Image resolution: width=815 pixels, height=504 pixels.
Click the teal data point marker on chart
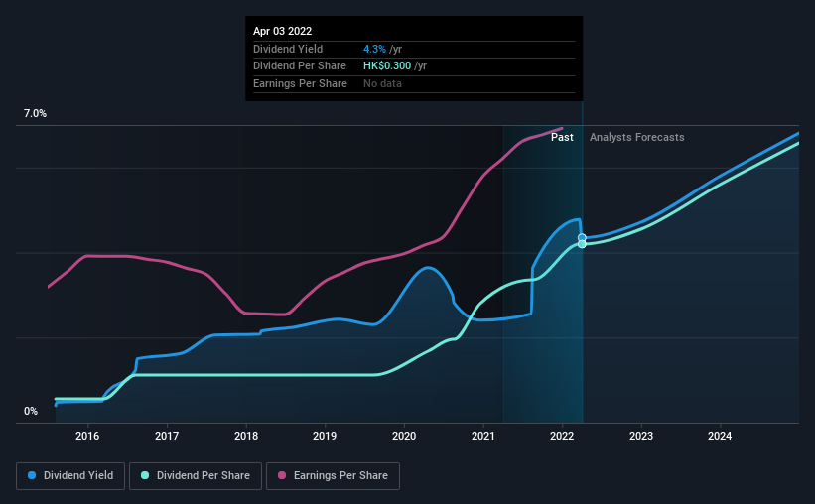click(582, 244)
